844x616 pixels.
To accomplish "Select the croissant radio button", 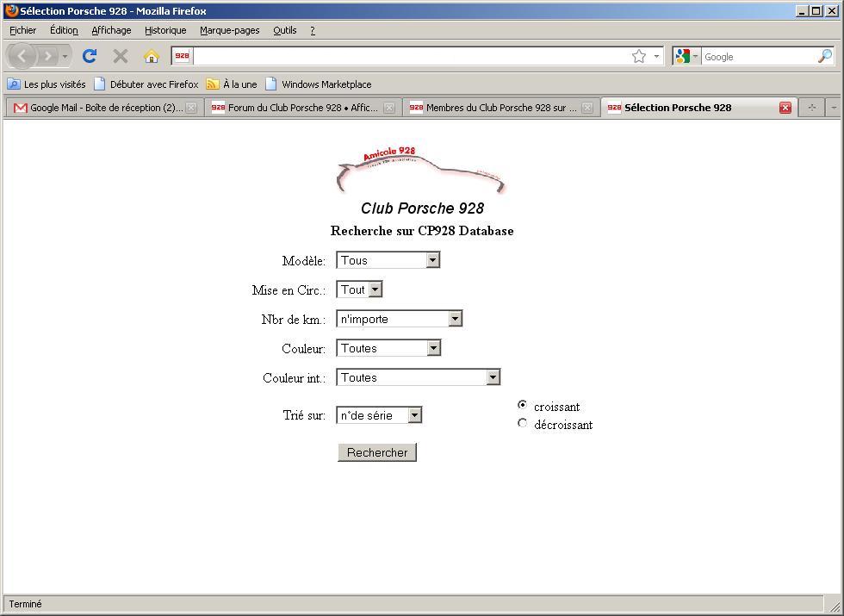I will click(522, 405).
